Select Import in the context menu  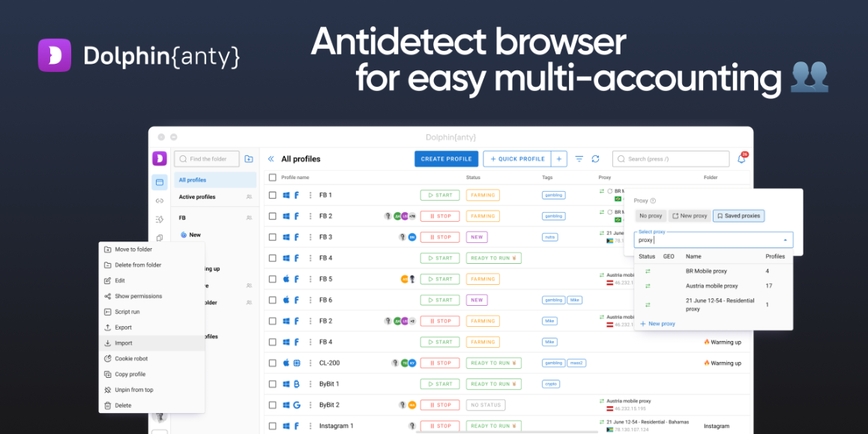(151, 343)
